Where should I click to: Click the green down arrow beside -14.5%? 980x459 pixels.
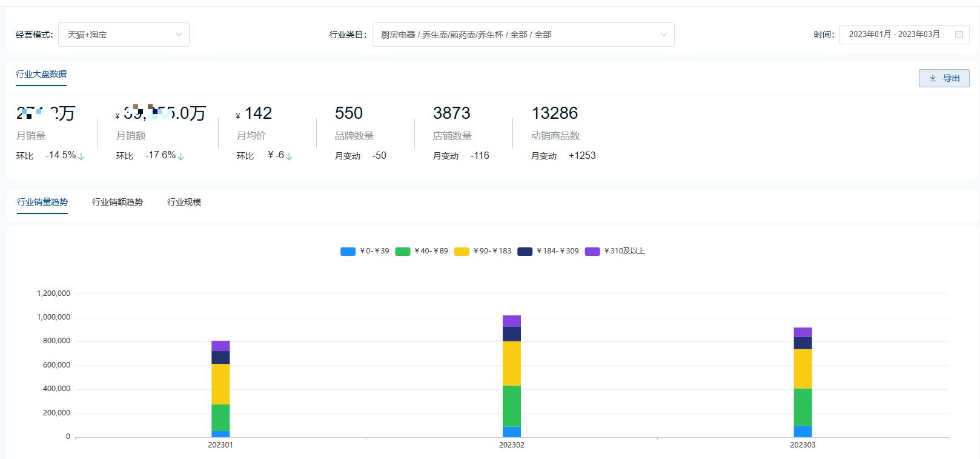[x=81, y=156]
